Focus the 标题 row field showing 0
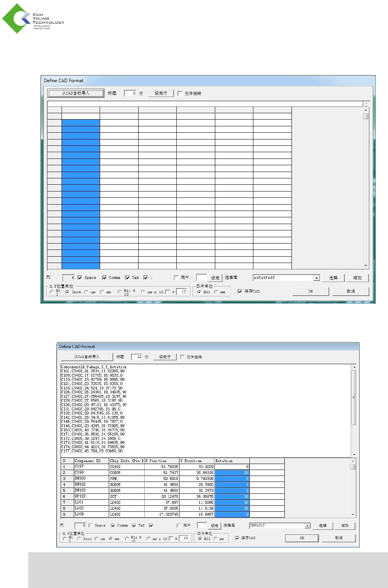Viewport: 388px width, 588px height. click(x=130, y=93)
